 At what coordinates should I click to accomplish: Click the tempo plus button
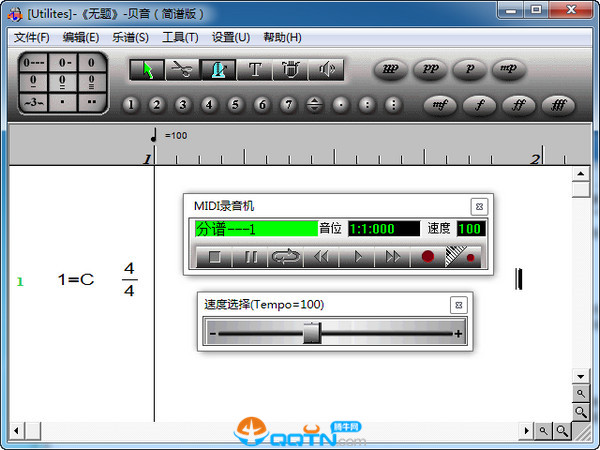click(459, 334)
